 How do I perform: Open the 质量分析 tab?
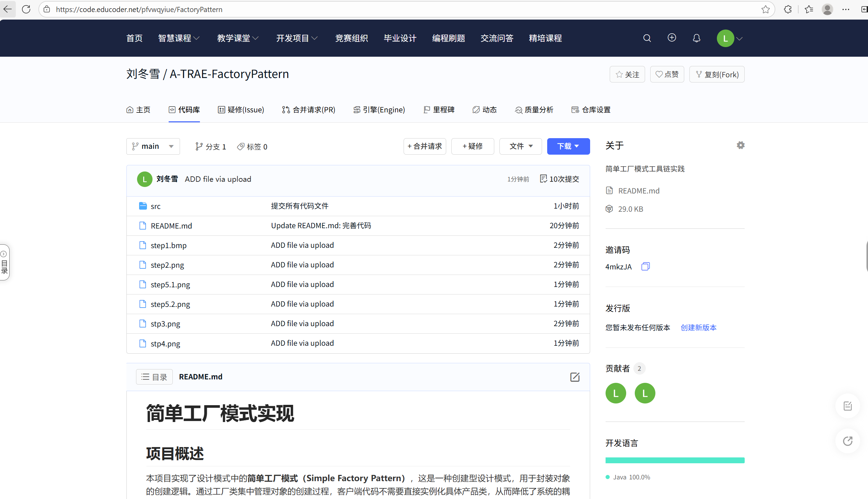point(534,110)
